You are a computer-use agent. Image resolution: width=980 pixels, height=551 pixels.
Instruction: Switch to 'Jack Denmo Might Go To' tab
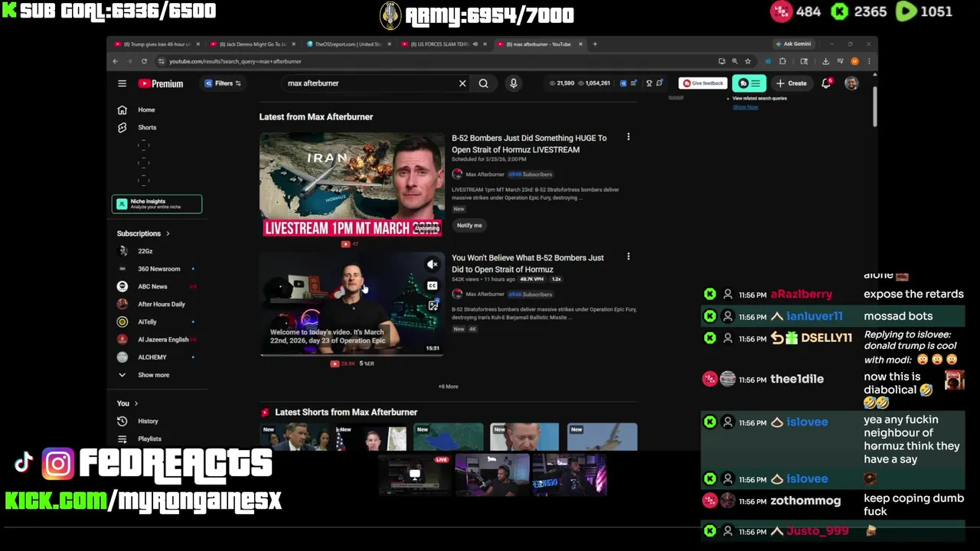click(253, 44)
